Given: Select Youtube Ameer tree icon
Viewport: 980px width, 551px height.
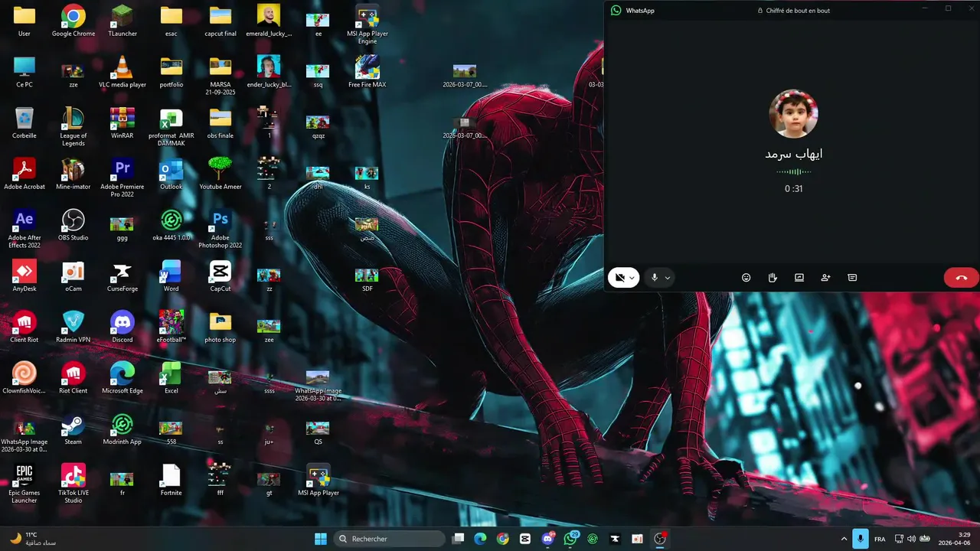Looking at the screenshot, I should point(220,174).
